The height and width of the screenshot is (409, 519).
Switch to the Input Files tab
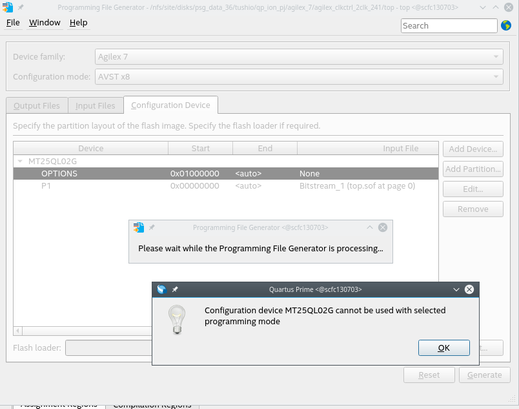click(x=95, y=106)
